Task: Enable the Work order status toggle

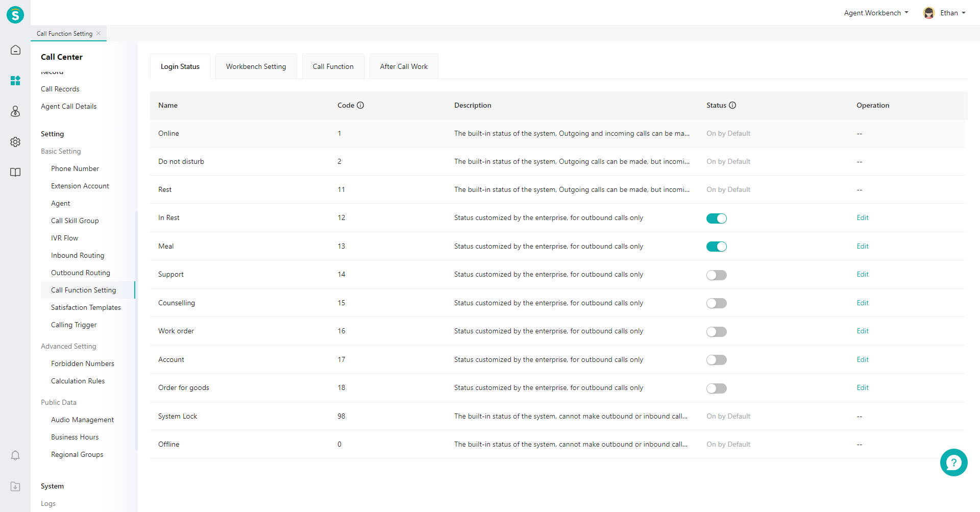Action: click(716, 332)
